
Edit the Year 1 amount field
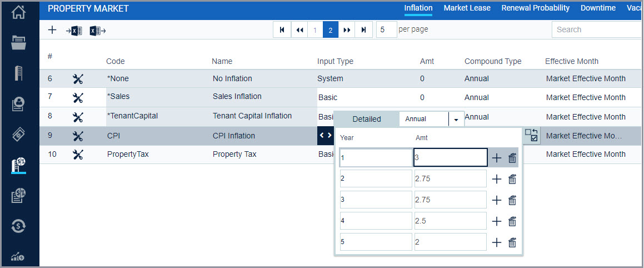click(451, 158)
